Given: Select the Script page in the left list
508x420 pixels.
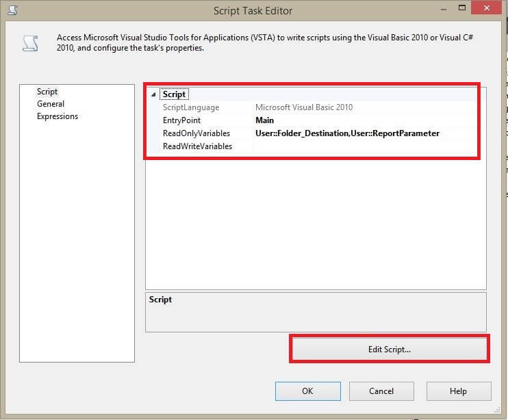Looking at the screenshot, I should coord(47,92).
